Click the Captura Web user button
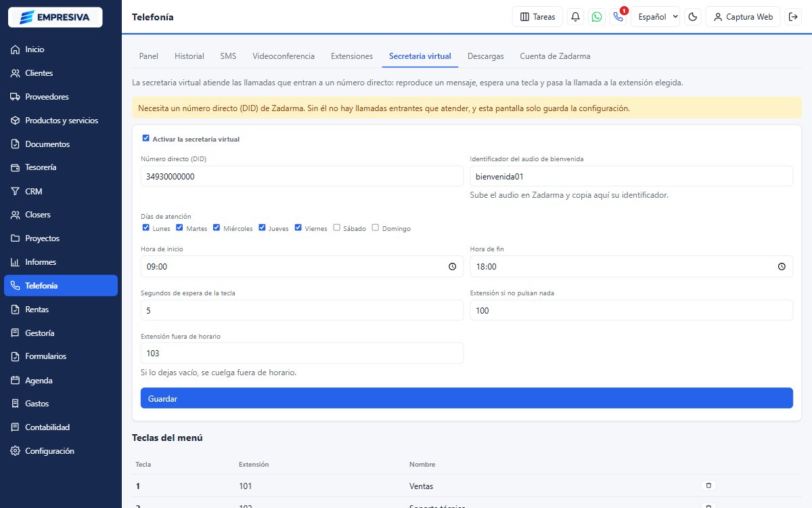The width and height of the screenshot is (812, 508). tap(743, 17)
